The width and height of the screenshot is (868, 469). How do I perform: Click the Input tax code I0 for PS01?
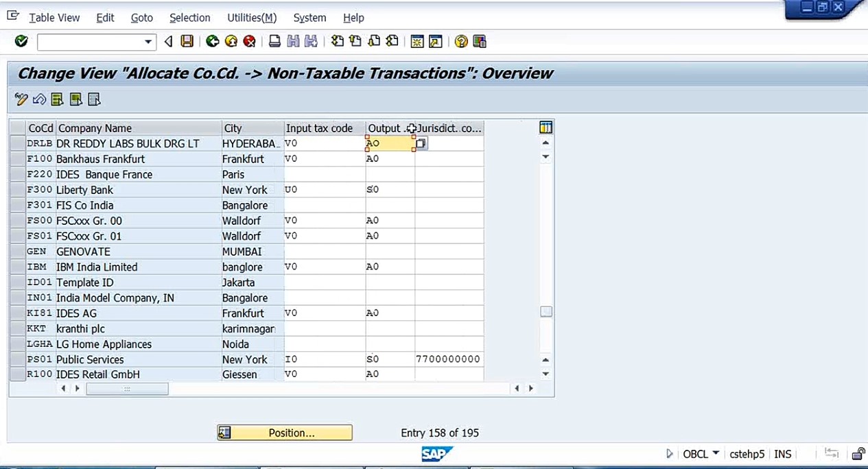point(325,359)
